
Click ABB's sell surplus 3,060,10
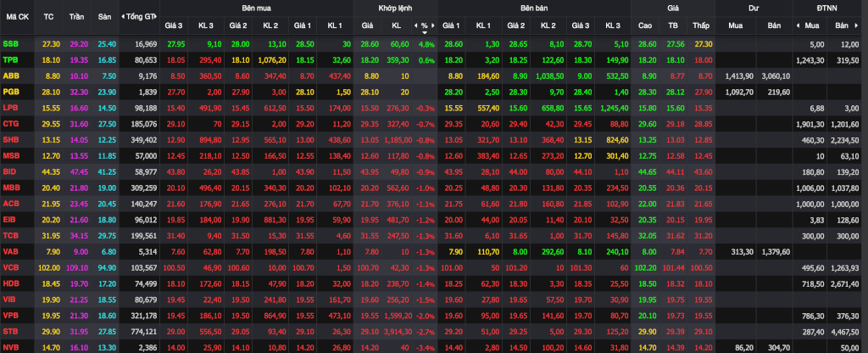click(776, 76)
